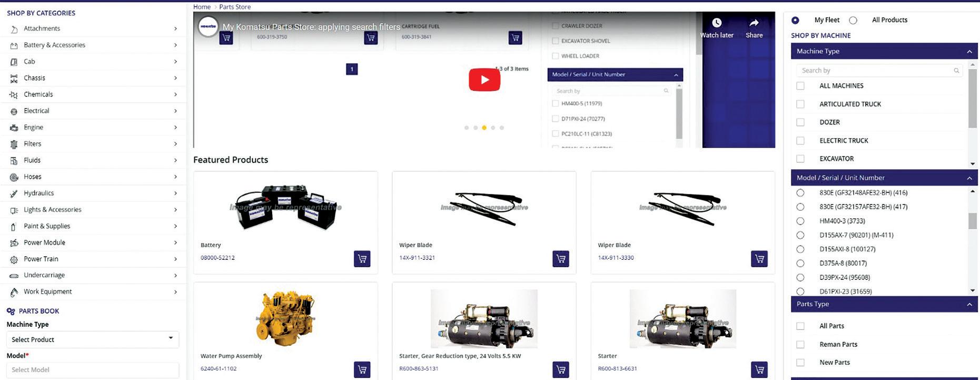Click the Paint & Supplies category icon

tap(14, 227)
